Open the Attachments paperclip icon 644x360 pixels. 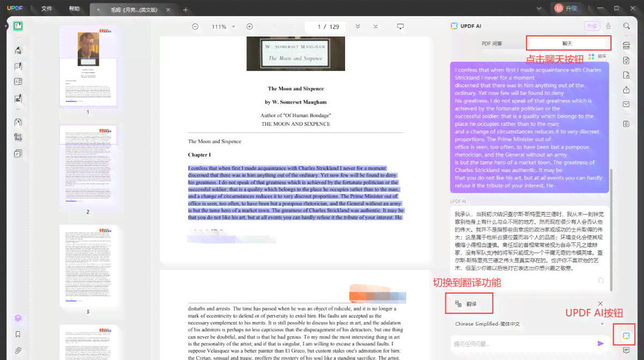[18, 351]
